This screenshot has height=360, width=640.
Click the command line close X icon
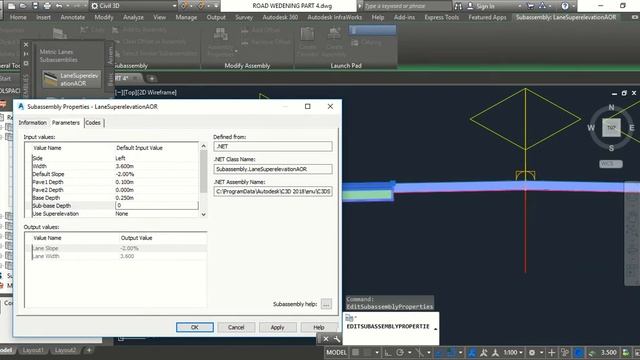point(326,339)
